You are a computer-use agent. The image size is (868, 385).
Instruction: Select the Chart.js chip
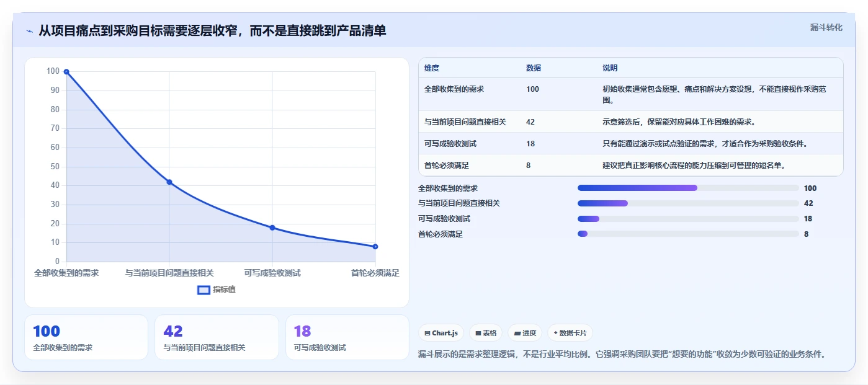pyautogui.click(x=441, y=333)
